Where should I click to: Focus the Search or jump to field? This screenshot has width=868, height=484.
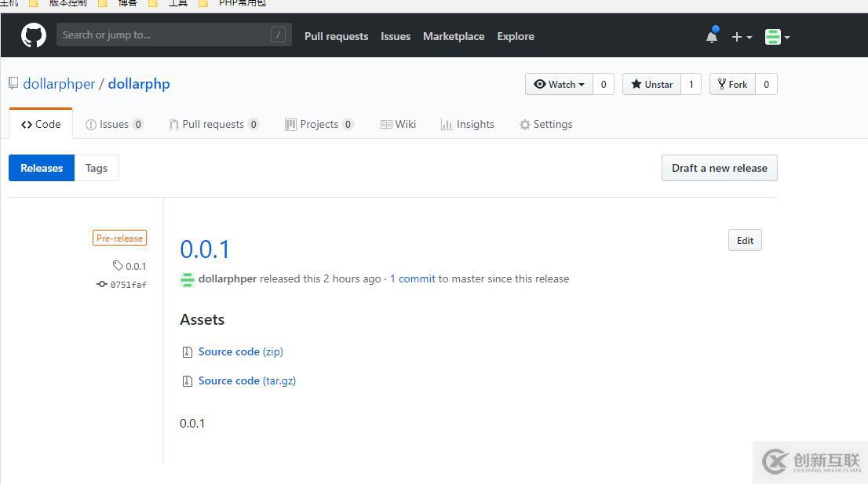tap(173, 35)
